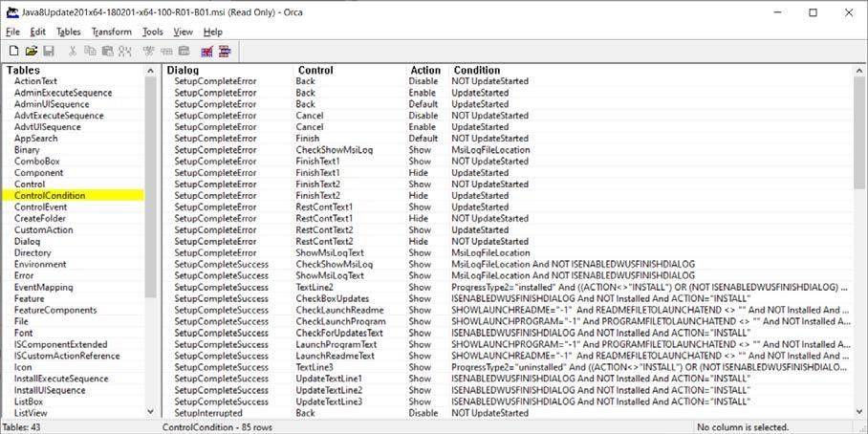Click the CheckLaunchReadme control cell
This screenshot has width=868, height=434.
coord(340,310)
